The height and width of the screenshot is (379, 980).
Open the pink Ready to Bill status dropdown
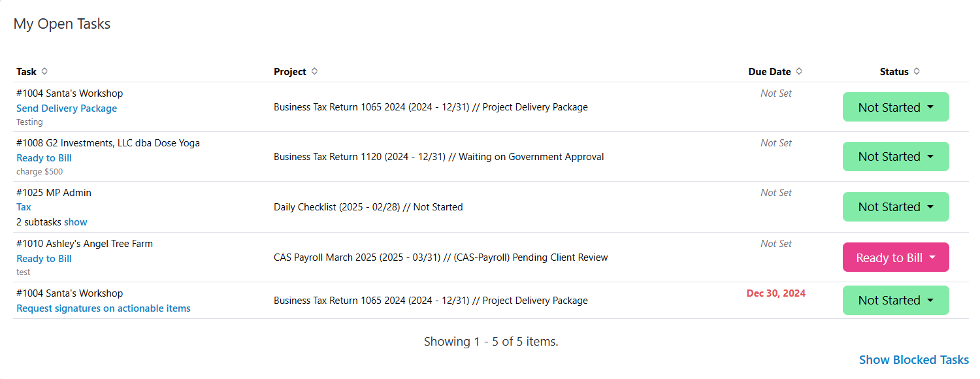point(895,257)
